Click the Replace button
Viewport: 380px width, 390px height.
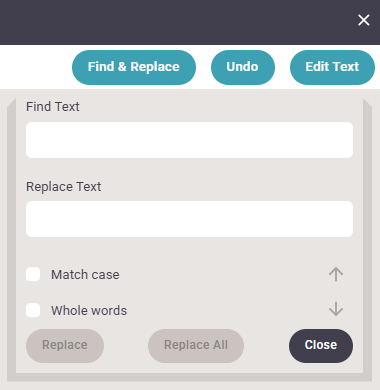click(x=65, y=345)
